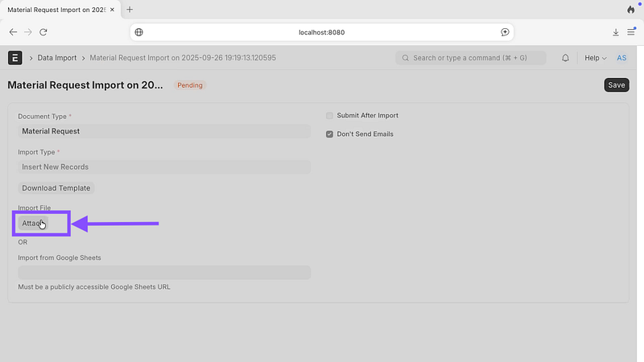644x362 pixels.
Task: Open the notifications bell icon
Action: (x=565, y=58)
